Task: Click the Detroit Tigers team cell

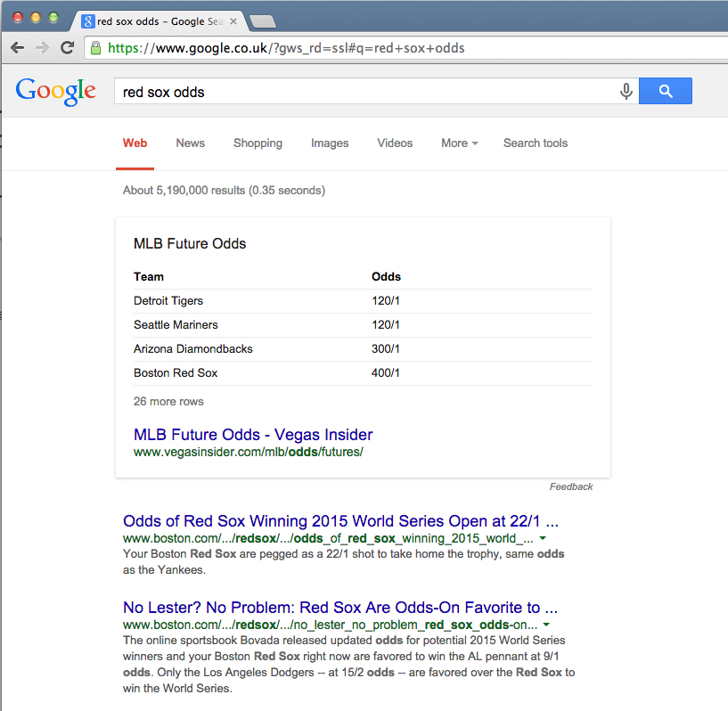Action: point(168,301)
